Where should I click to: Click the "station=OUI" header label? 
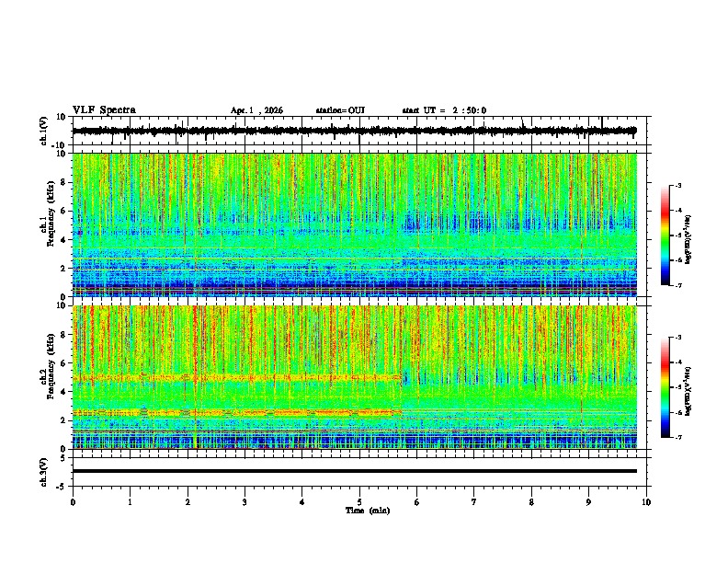pyautogui.click(x=340, y=110)
